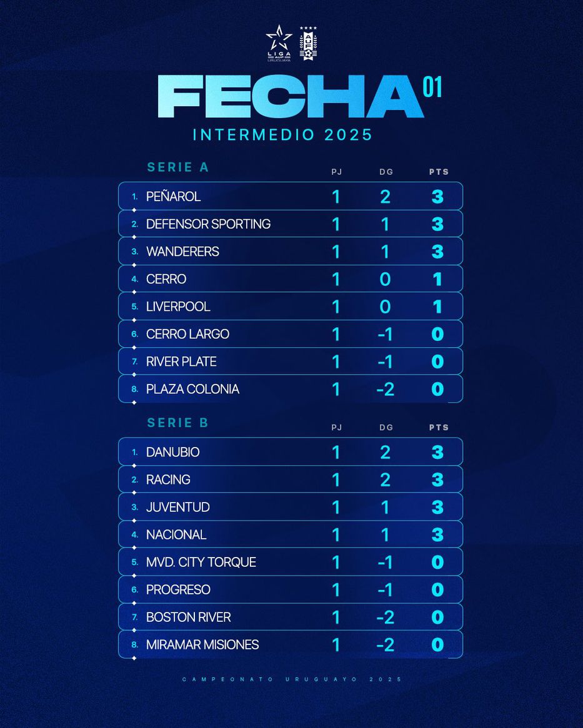
Task: Click Liverpool in the standings
Action: tap(178, 307)
